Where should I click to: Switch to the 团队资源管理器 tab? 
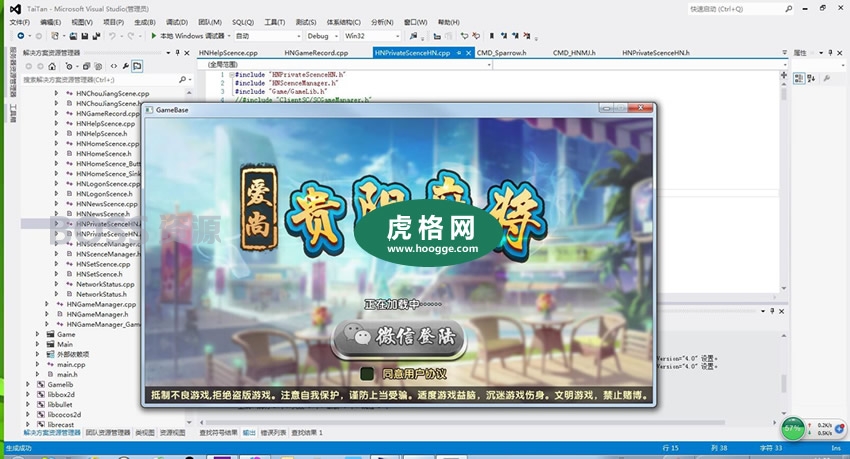[x=108, y=432]
